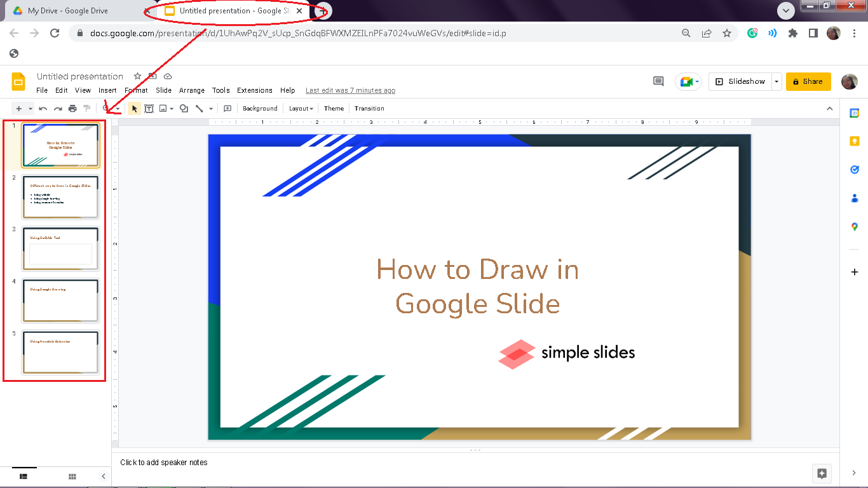
Task: Click the Theme button
Action: pos(334,109)
